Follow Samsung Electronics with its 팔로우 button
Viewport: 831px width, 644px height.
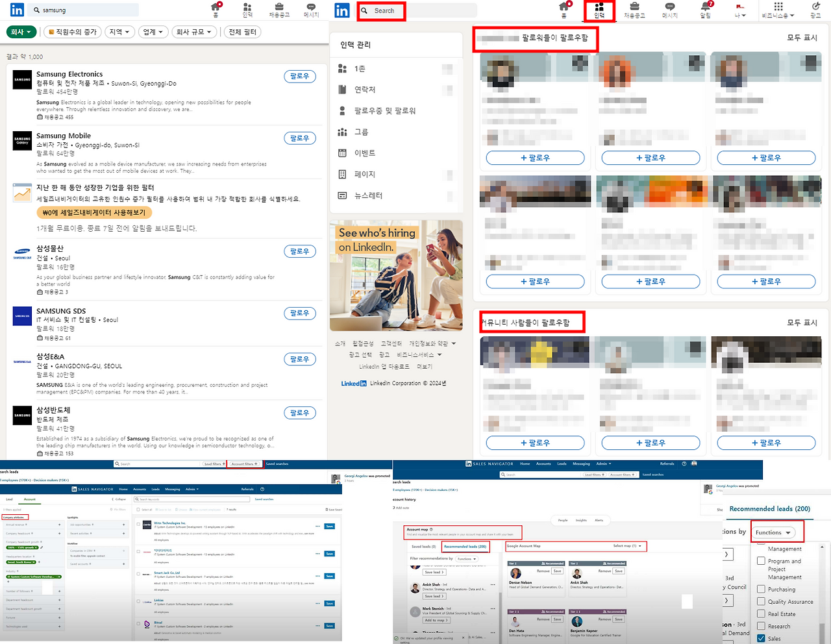click(x=299, y=77)
